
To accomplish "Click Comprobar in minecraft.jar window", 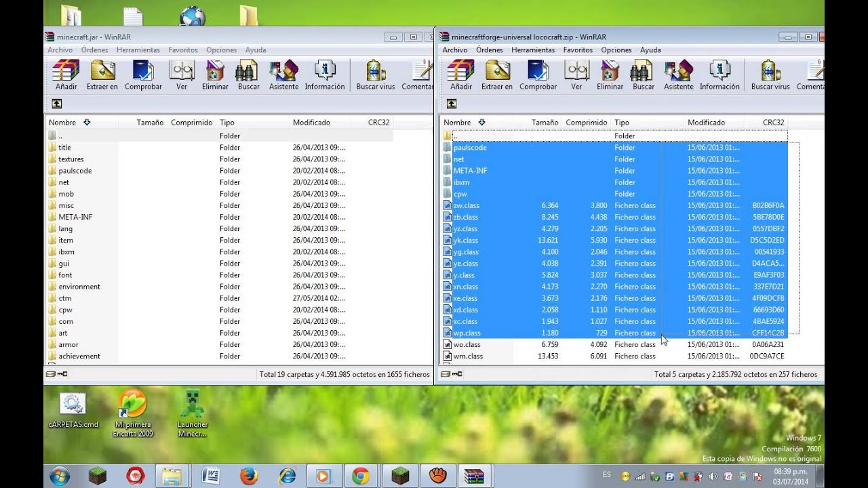I will (x=143, y=75).
